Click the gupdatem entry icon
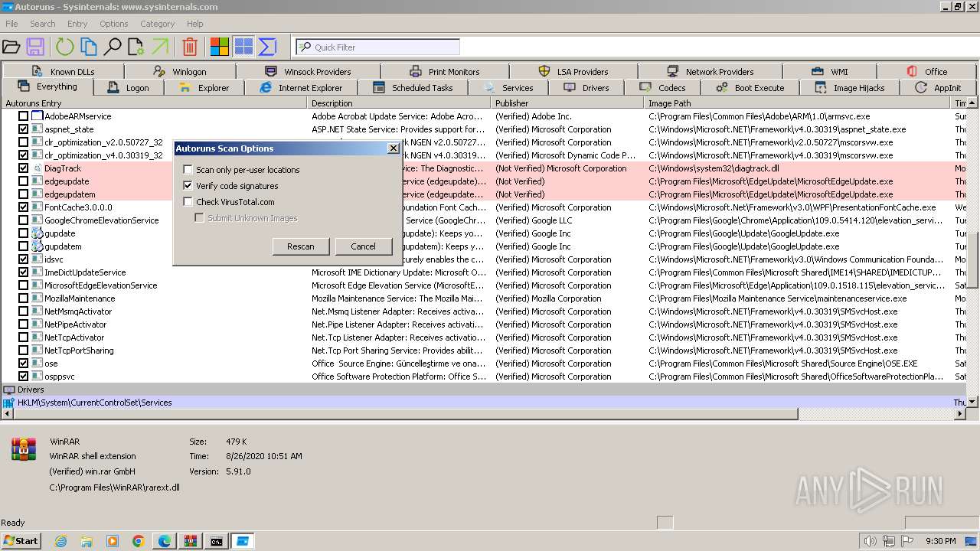 point(37,246)
